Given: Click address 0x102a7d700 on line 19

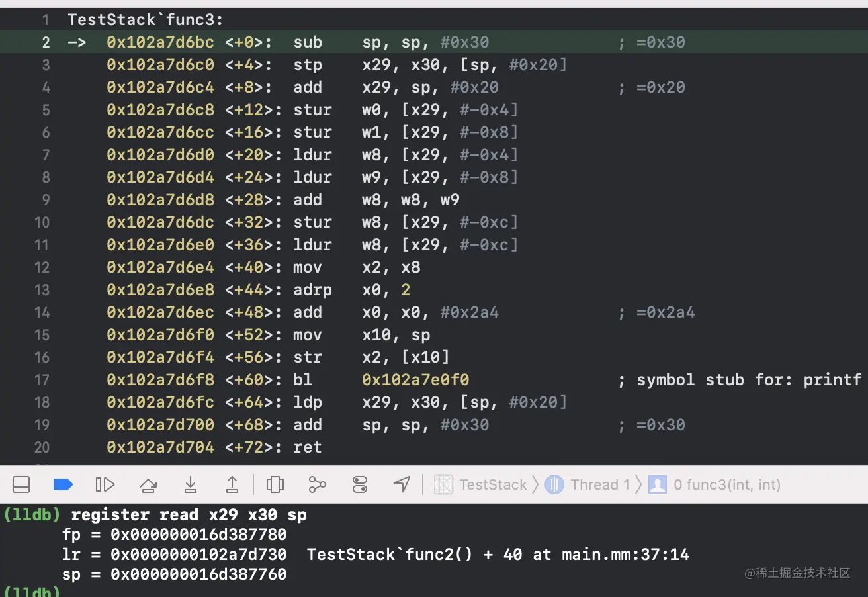Looking at the screenshot, I should tap(160, 425).
